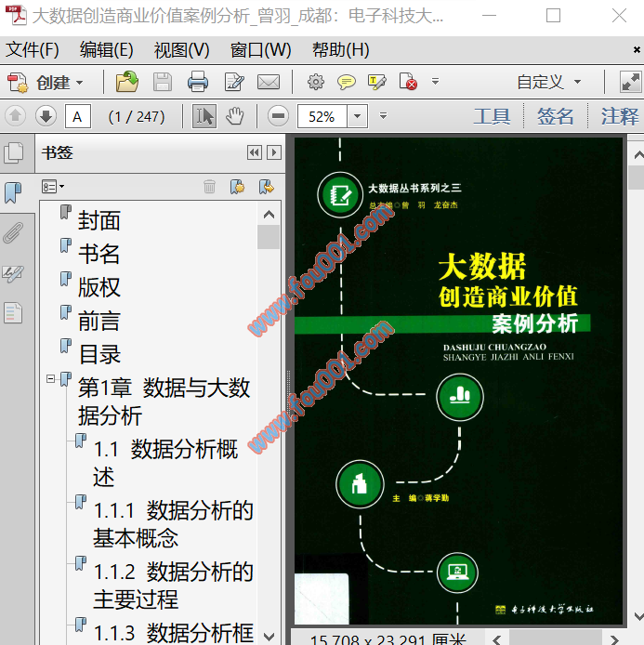Screen dimensions: 644x645
Task: Jump to the 书名 bookmark
Action: (99, 254)
